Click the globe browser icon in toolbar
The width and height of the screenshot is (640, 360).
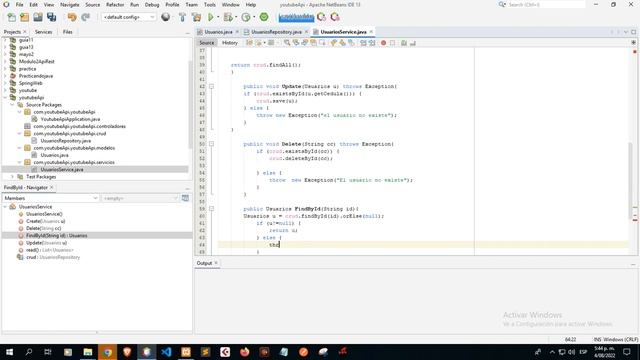[x=166, y=17]
